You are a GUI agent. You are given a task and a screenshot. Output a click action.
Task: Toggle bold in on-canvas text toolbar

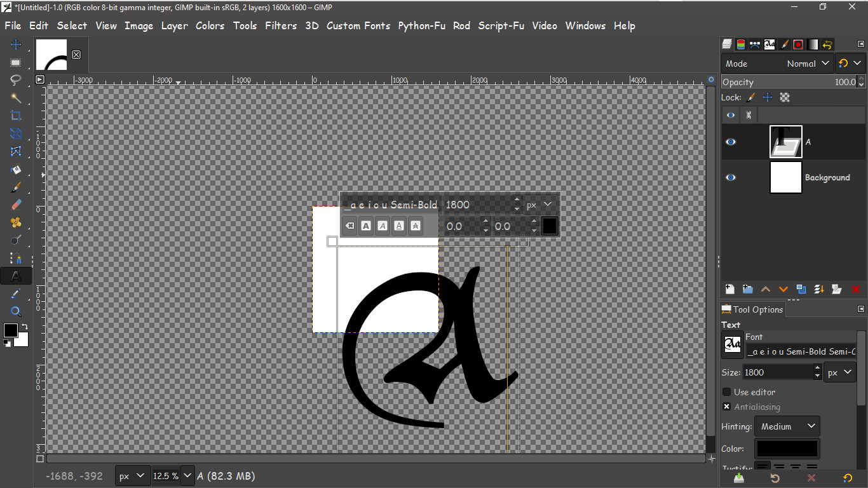(366, 226)
